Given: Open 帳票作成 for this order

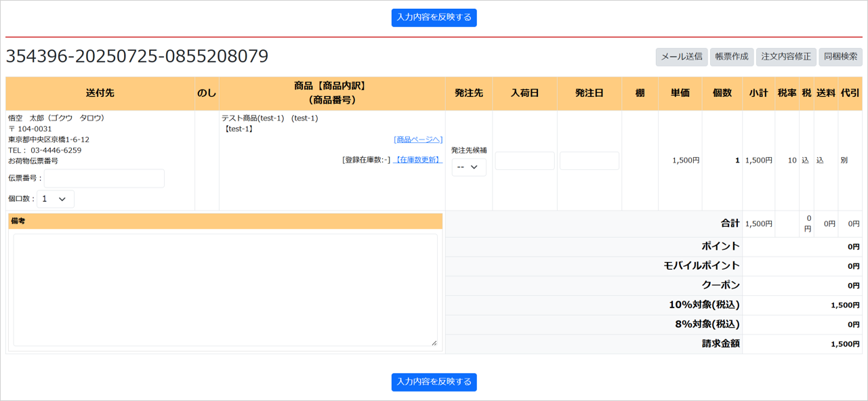Looking at the screenshot, I should point(731,57).
